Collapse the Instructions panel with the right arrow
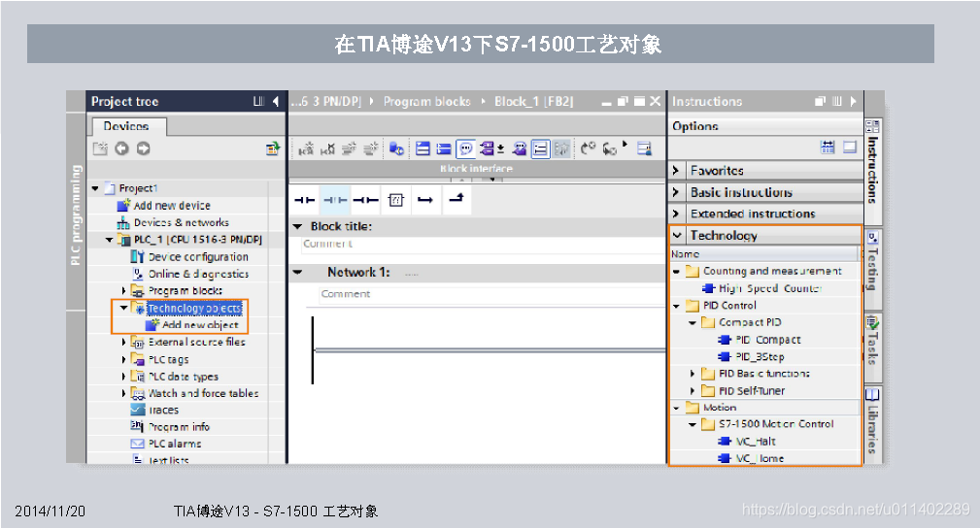Viewport: 980px width, 528px height. click(x=853, y=101)
